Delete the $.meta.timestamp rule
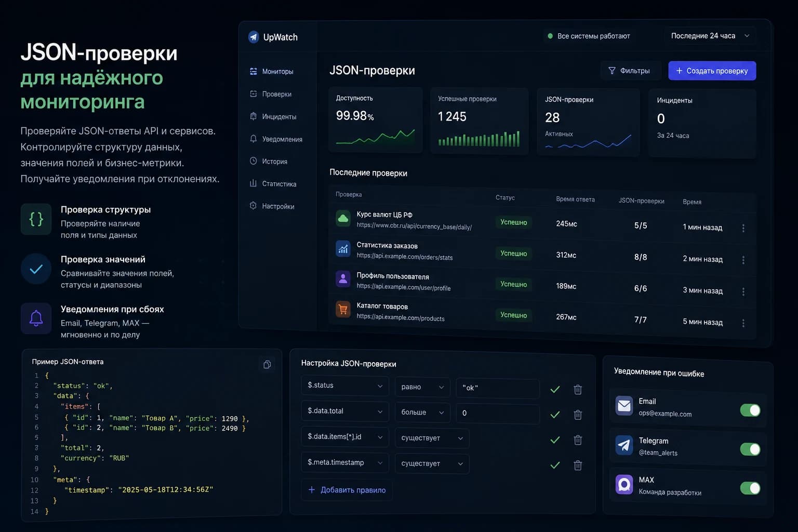Image resolution: width=798 pixels, height=532 pixels. tap(578, 465)
